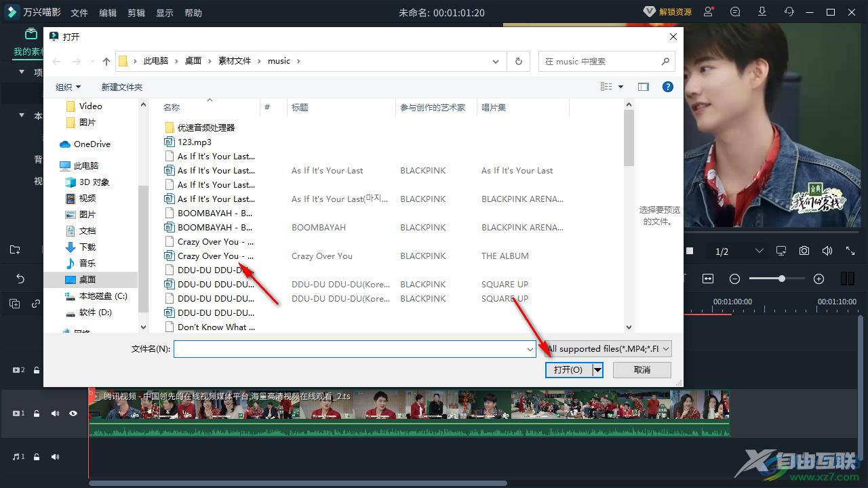Open the 组织 organize dropdown
This screenshot has height=488, width=868.
[68, 87]
